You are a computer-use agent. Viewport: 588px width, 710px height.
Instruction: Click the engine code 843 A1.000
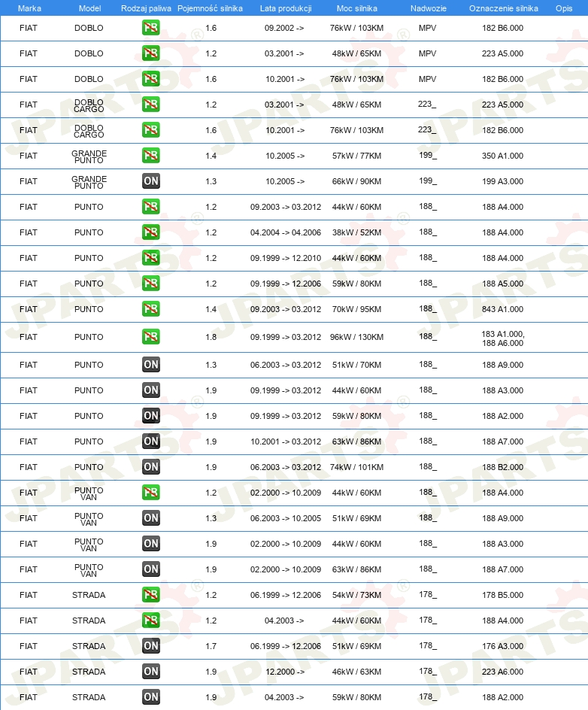coord(502,309)
